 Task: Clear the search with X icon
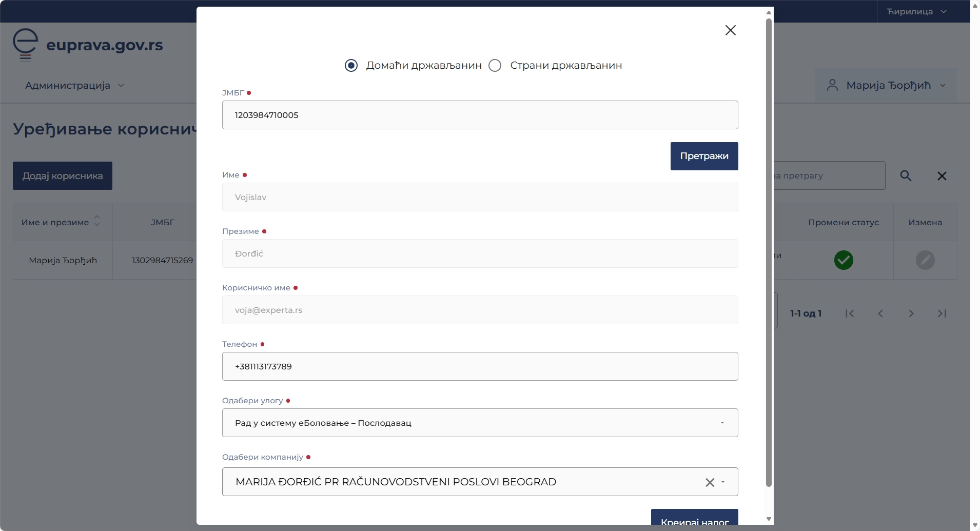[x=942, y=176]
